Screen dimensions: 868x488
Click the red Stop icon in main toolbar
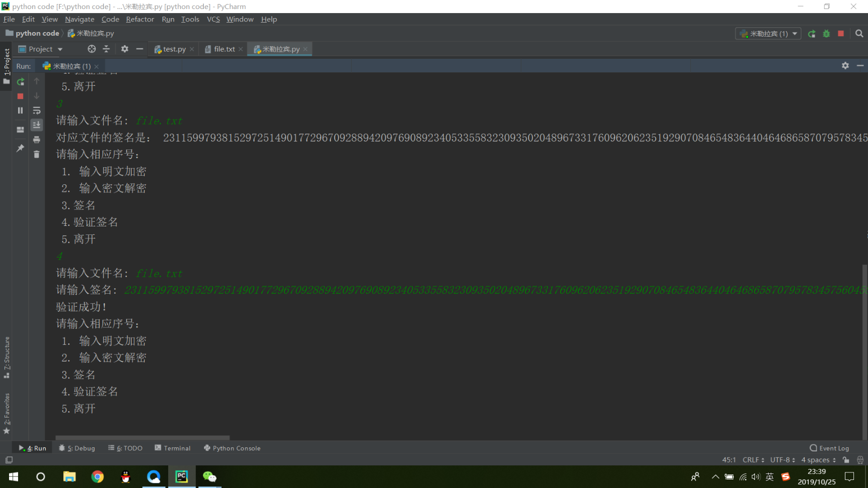tap(841, 34)
